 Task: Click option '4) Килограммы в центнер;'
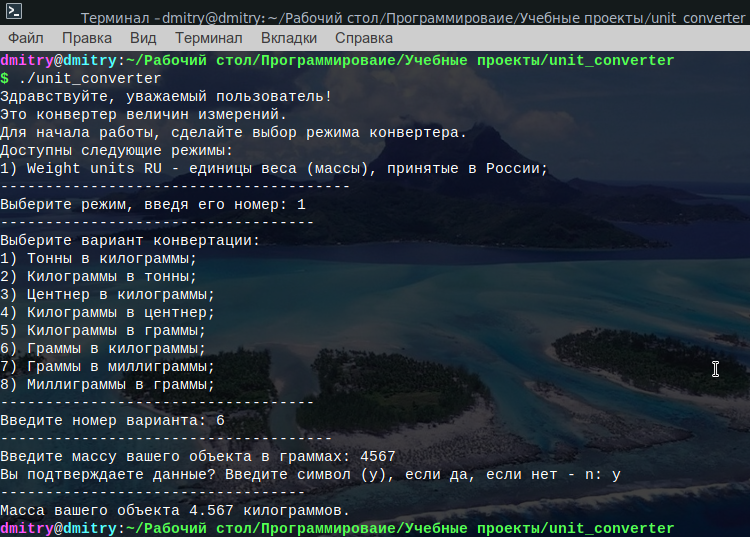[x=108, y=313]
